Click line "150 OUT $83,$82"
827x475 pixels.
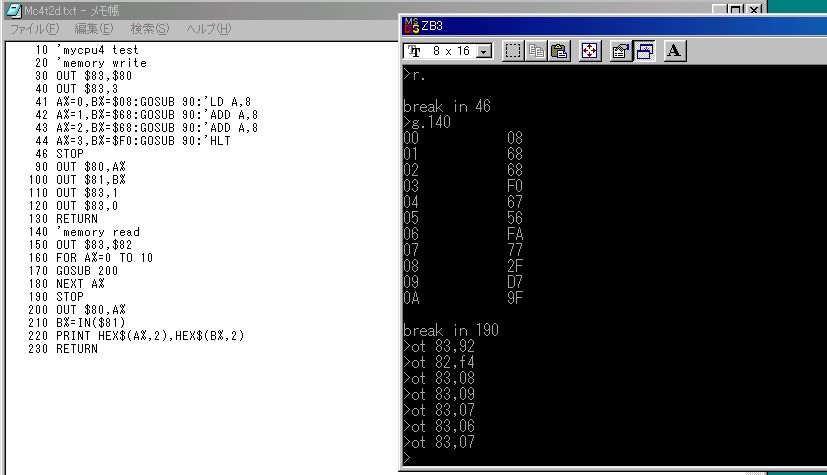[80, 245]
